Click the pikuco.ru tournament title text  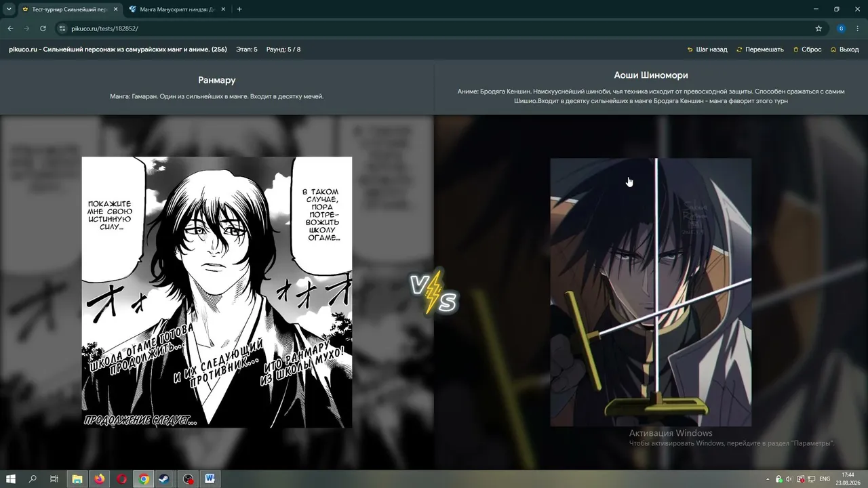[x=118, y=49]
